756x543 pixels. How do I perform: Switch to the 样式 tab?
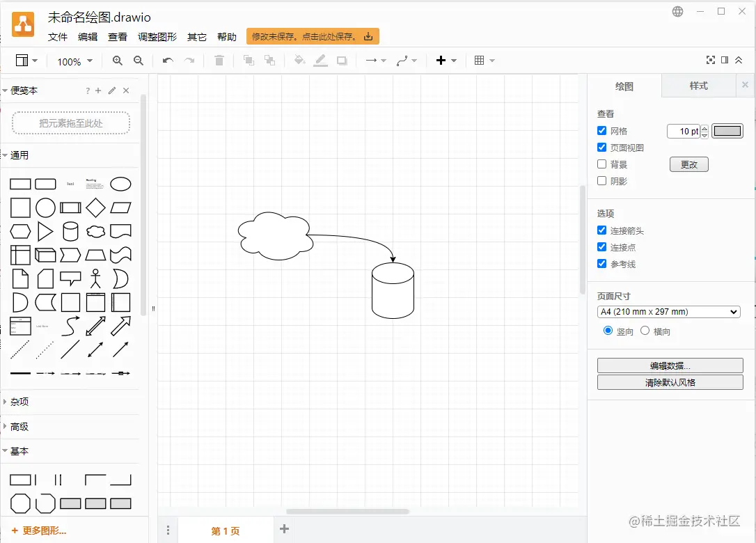699,86
